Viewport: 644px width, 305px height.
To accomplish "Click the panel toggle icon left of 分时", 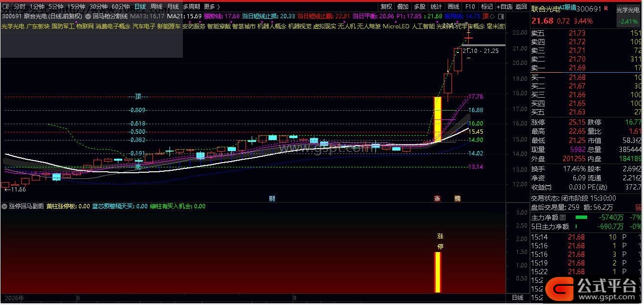I will coord(6,7).
